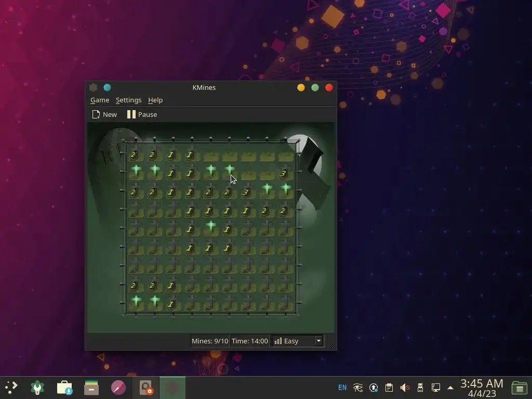Viewport: 532px width, 399px height.
Task: Open the disk utility icon on taskbar
Action: 146,388
